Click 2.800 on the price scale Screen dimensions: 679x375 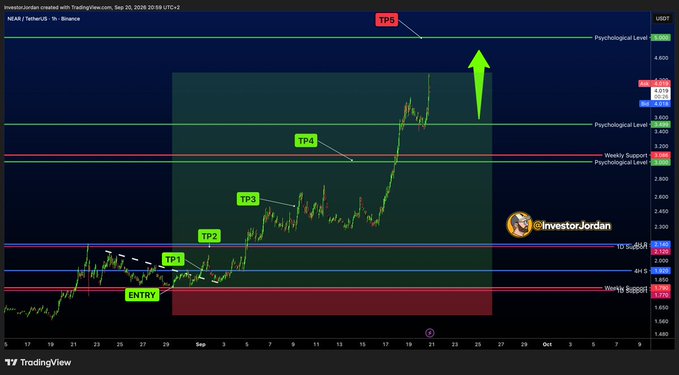[x=661, y=179]
